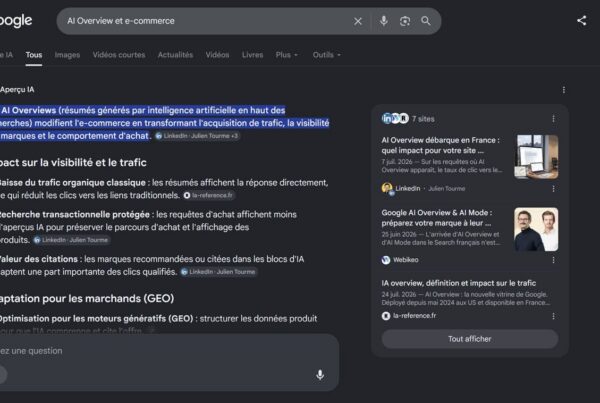The image size is (600, 403).
Task: Click heading marchands (GEO)
Action: 86,299
